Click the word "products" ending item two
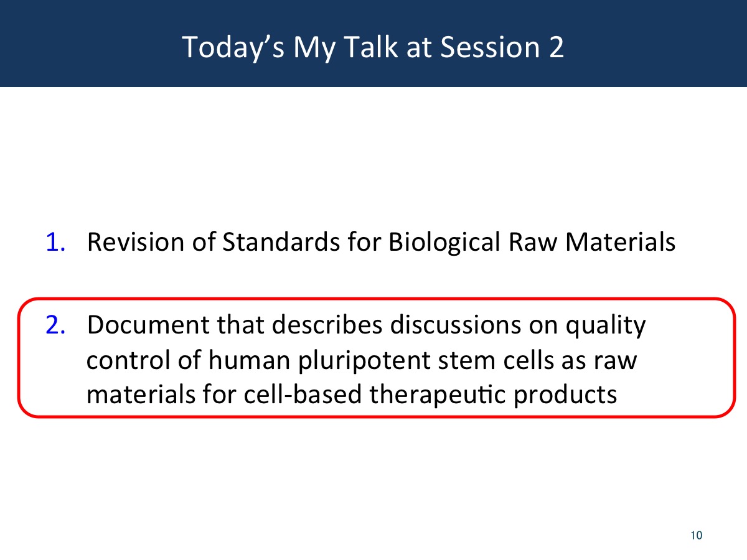Image resolution: width=747 pixels, height=560 pixels. point(564,396)
